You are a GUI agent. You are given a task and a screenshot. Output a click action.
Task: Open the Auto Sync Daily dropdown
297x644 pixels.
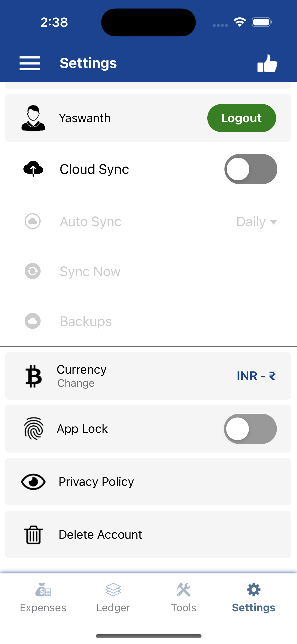256,222
